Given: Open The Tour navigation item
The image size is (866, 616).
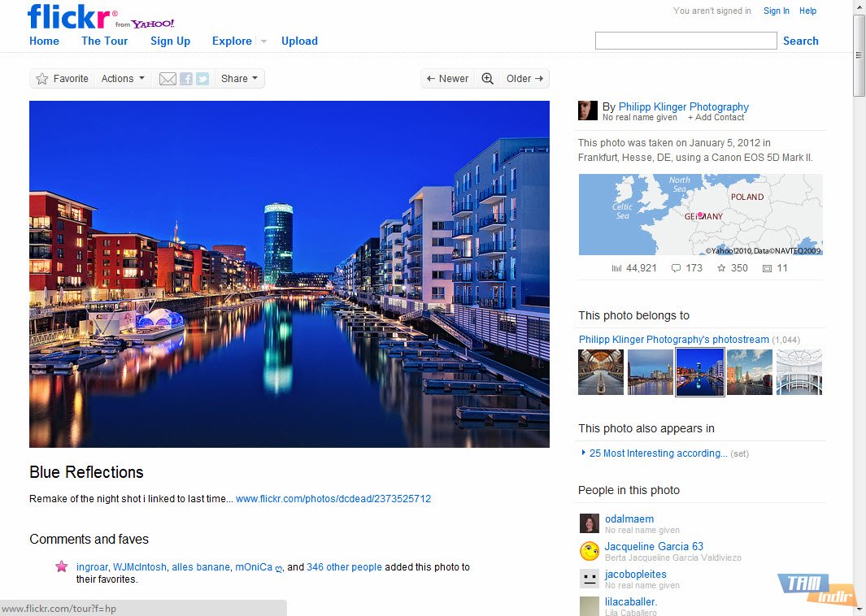Looking at the screenshot, I should [x=104, y=41].
